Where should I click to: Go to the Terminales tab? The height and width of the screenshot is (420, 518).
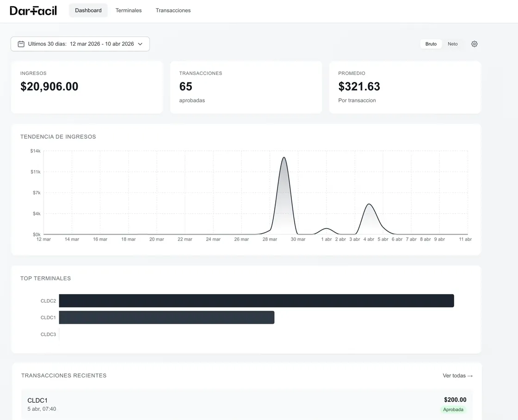(129, 11)
